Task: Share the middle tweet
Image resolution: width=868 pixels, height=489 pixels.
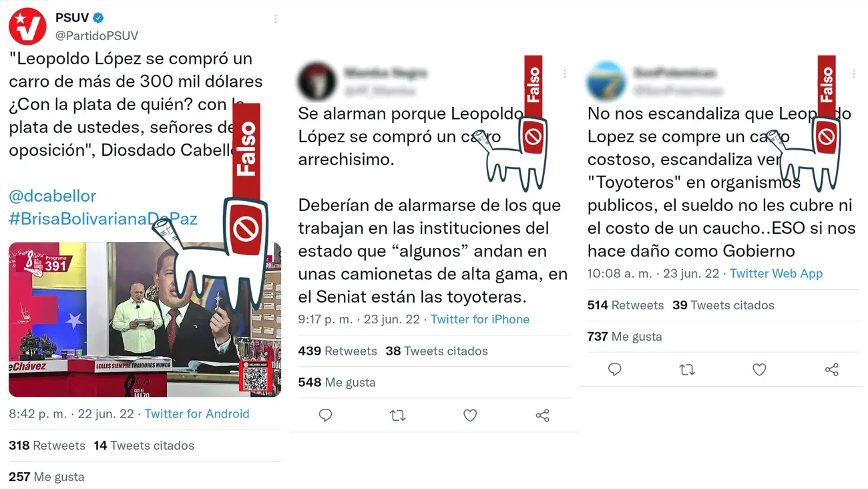Action: 542,416
